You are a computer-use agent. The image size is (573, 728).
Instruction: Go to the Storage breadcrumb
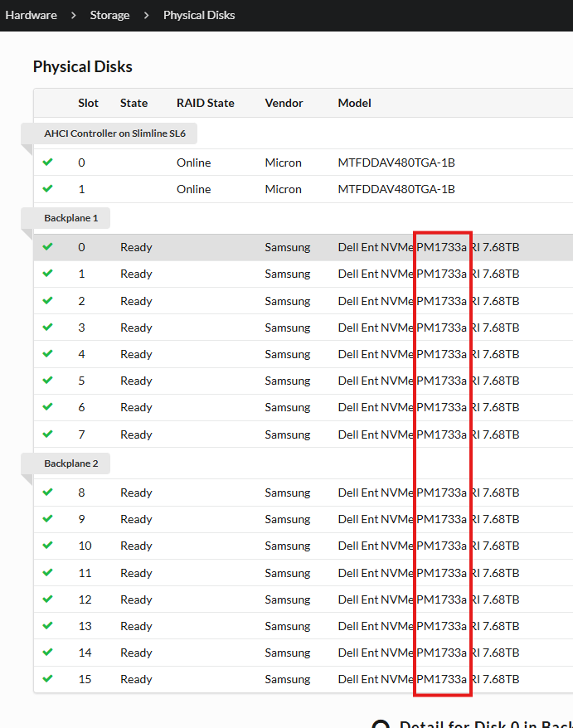tap(109, 15)
